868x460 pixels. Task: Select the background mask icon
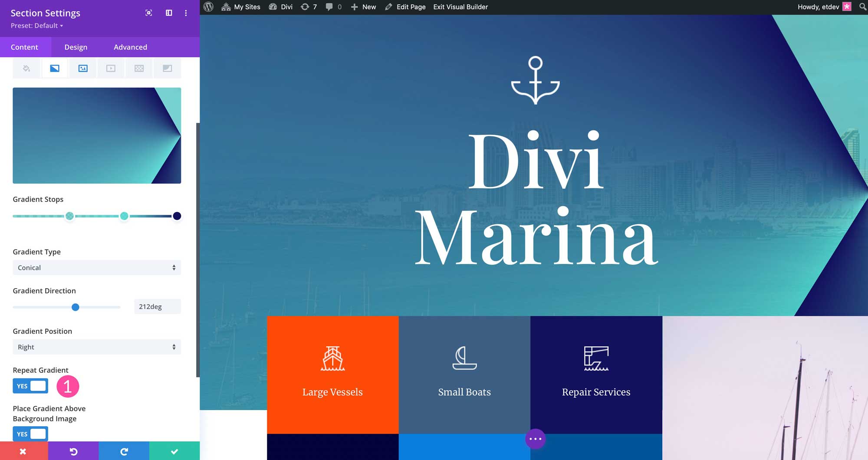point(168,68)
